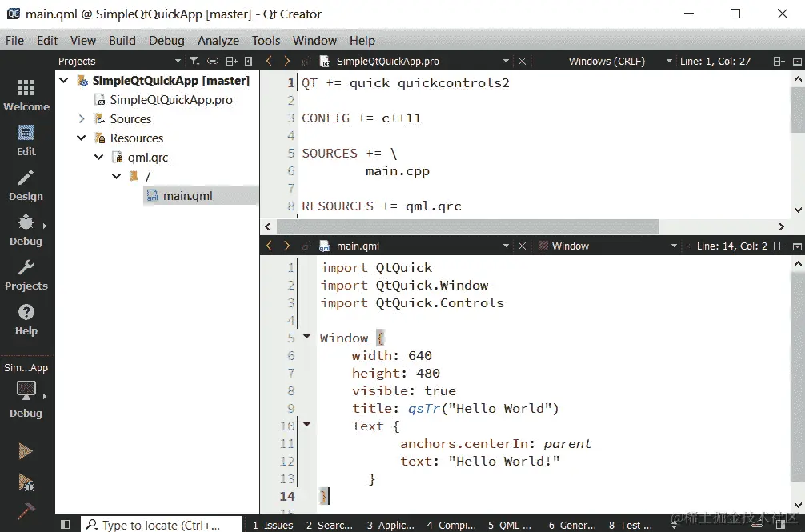Toggle the left sidebar visibility
Image resolution: width=805 pixels, height=532 pixels.
(x=65, y=524)
